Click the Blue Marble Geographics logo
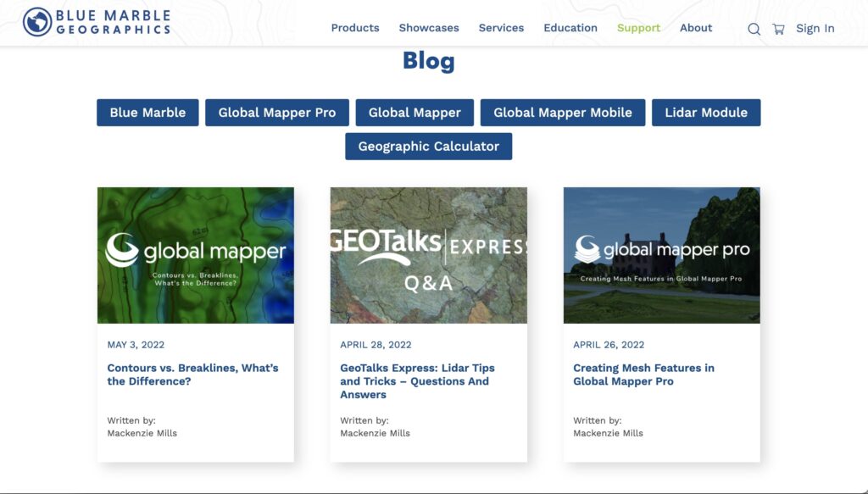The height and width of the screenshot is (494, 868). (97, 22)
